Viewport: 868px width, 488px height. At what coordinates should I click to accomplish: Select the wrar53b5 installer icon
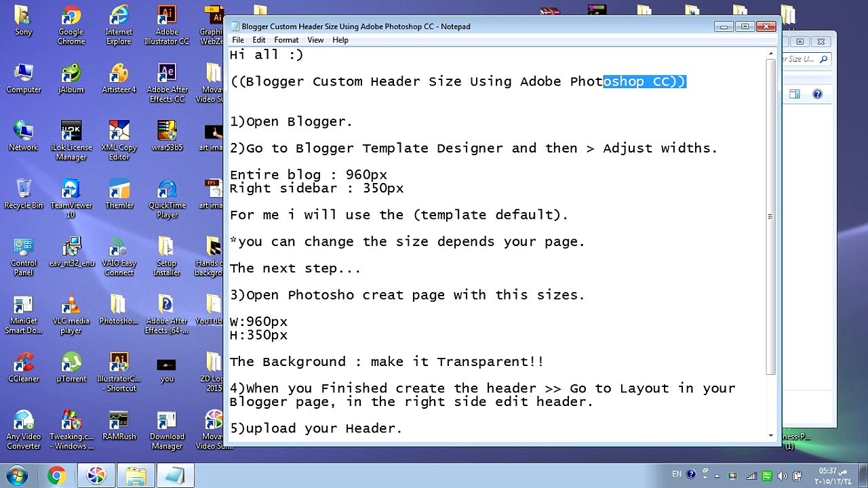tap(167, 137)
